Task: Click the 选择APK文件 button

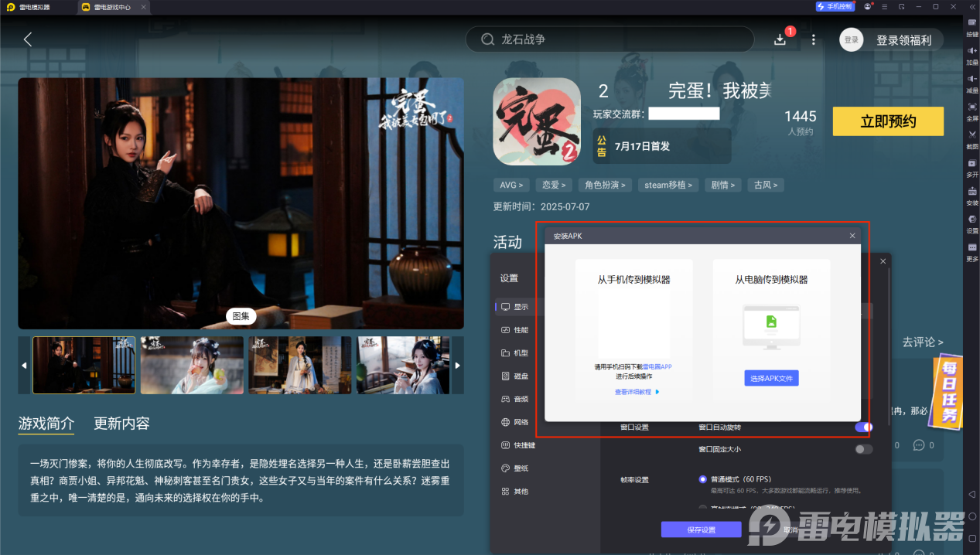Action: 772,378
